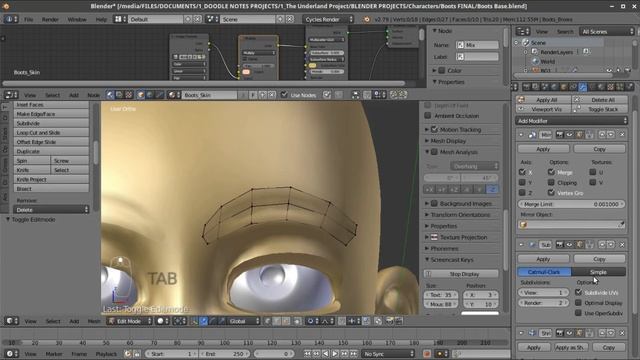
Task: Open the Node menu in node editor header
Action: (93, 95)
